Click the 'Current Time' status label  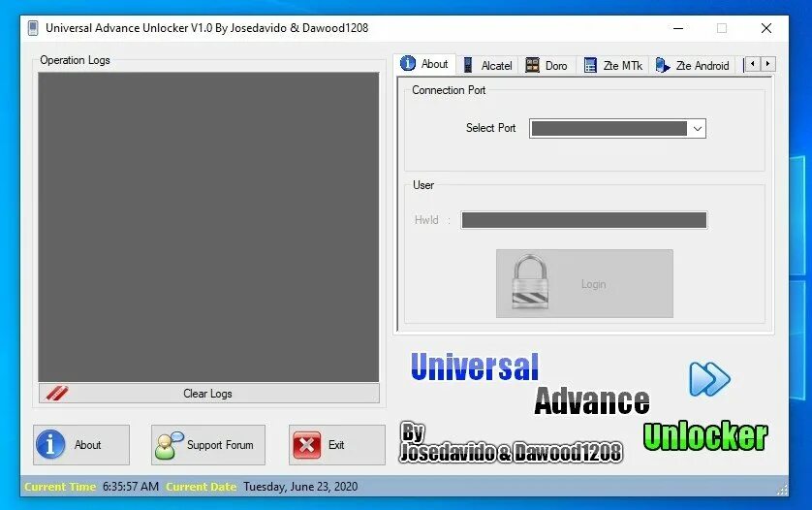coord(60,487)
